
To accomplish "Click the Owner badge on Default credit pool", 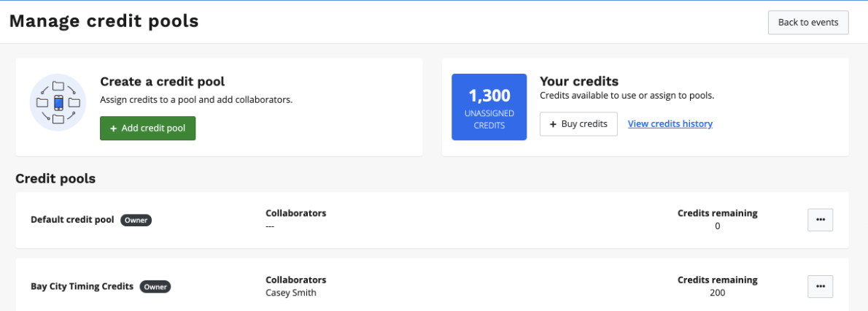I will coord(136,220).
